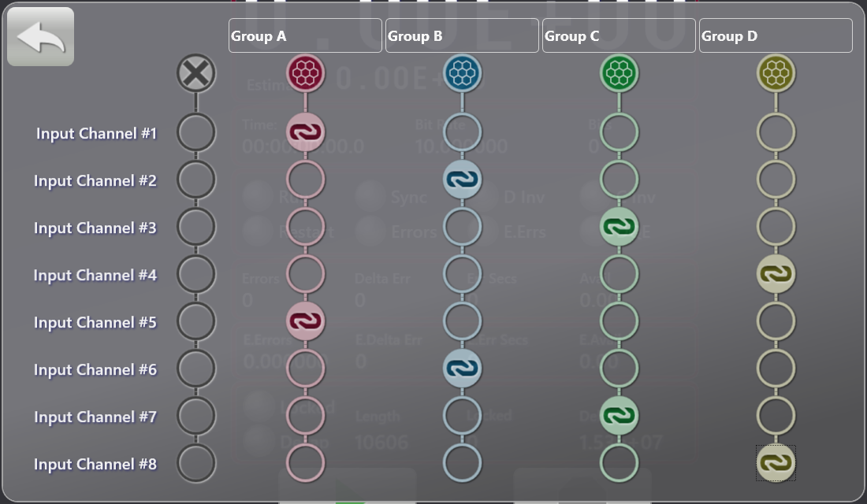Set Input Channel #3 to unassigned column

tap(196, 228)
